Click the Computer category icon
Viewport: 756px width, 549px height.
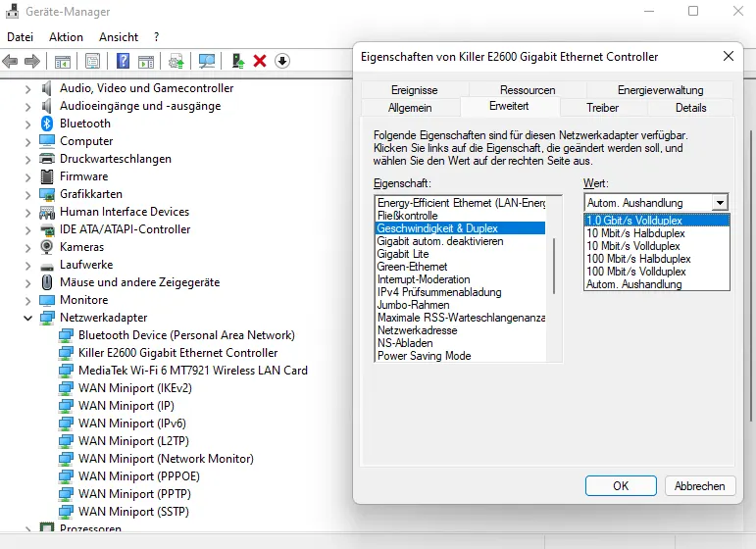pyautogui.click(x=47, y=141)
